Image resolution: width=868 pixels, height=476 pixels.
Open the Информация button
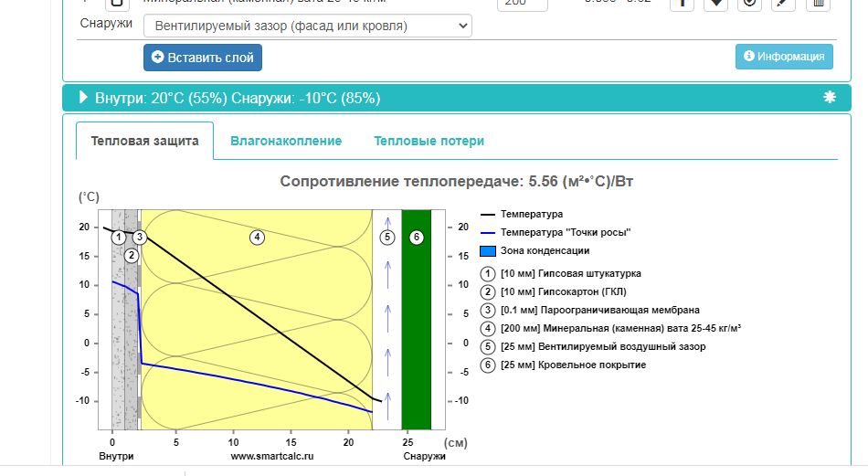tap(784, 57)
